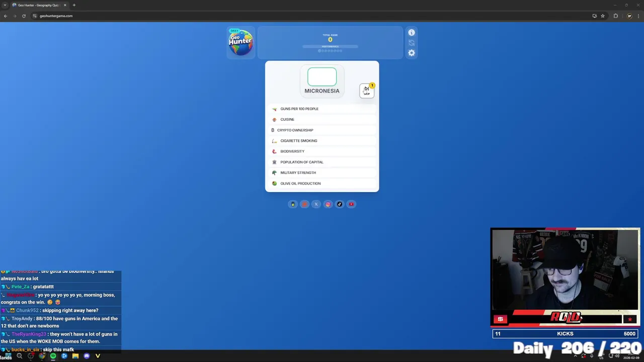Open Windows taskbar search

pos(20,356)
